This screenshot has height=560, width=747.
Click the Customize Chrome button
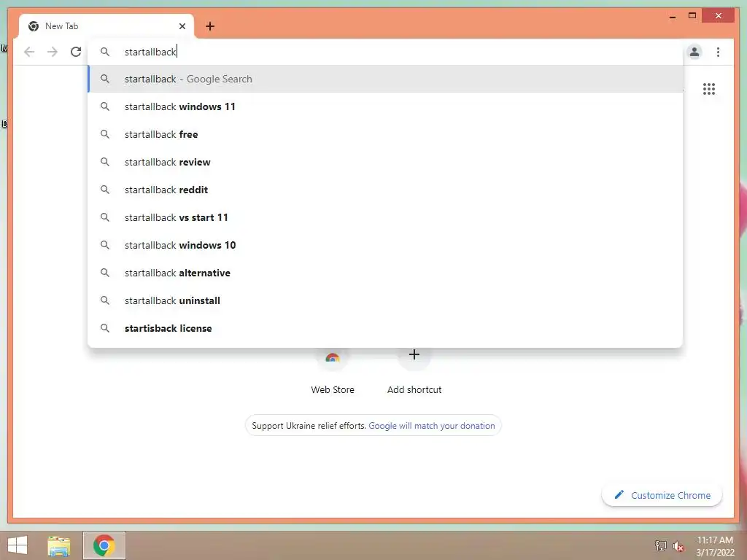662,495
